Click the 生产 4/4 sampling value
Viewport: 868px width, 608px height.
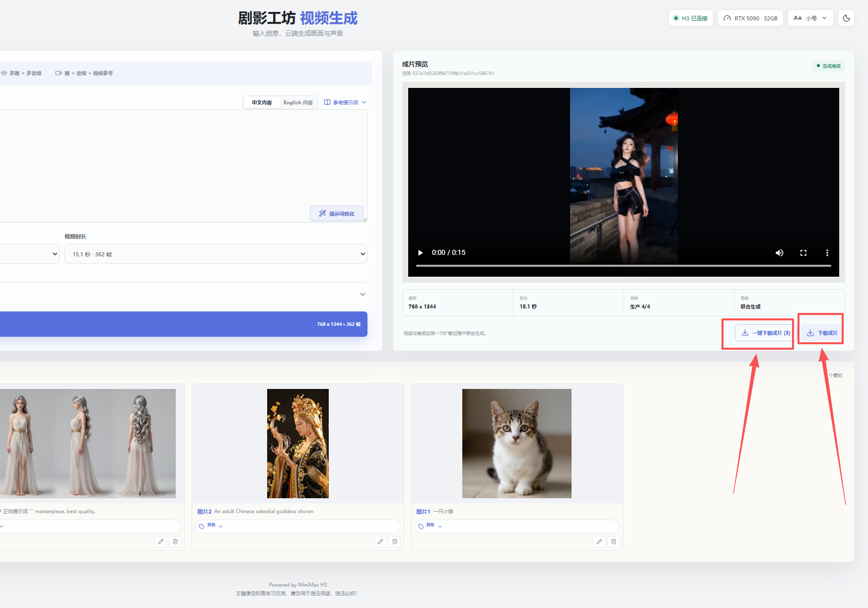click(x=640, y=306)
